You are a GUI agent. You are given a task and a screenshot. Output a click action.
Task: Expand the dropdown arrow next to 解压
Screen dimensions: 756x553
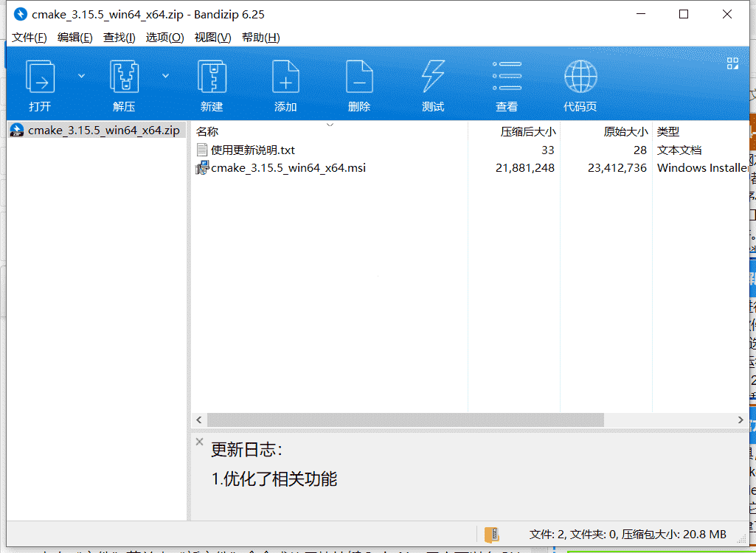pyautogui.click(x=165, y=76)
